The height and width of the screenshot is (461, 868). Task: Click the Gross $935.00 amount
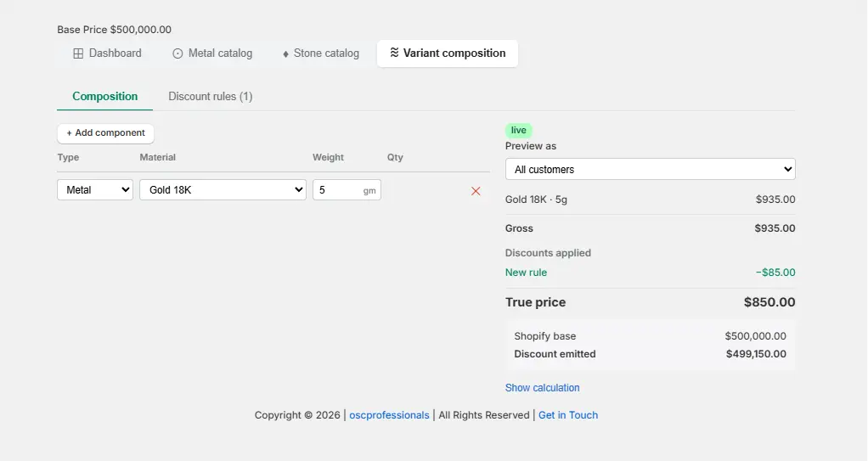tap(775, 228)
